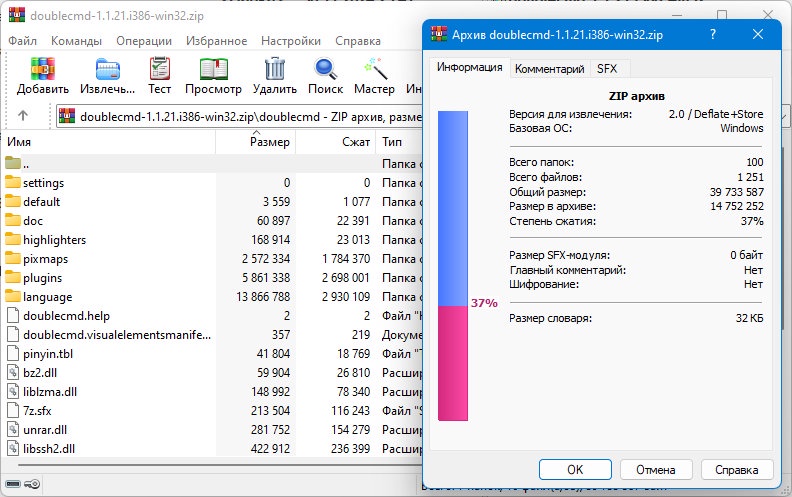Click the compression ratio bar in dialog
792x497 pixels.
tap(453, 266)
